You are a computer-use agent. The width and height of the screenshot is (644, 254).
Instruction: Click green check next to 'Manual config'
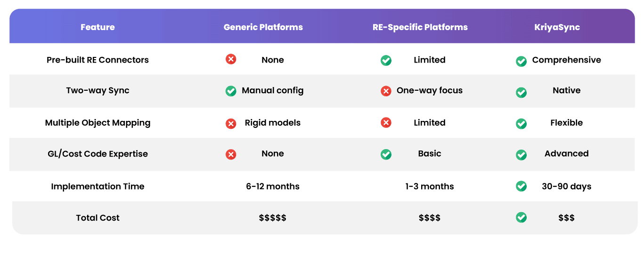[231, 91]
